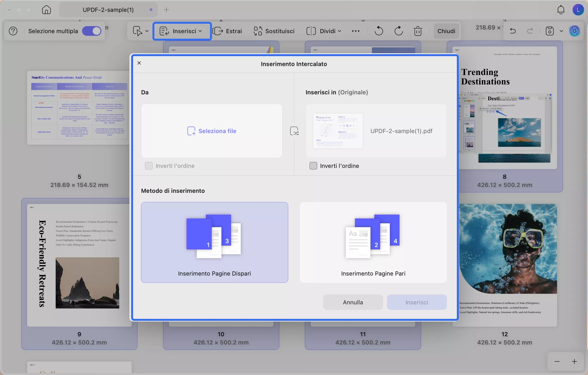Image resolution: width=588 pixels, height=375 pixels.
Task: Click the zoom in plus button
Action: 574,361
